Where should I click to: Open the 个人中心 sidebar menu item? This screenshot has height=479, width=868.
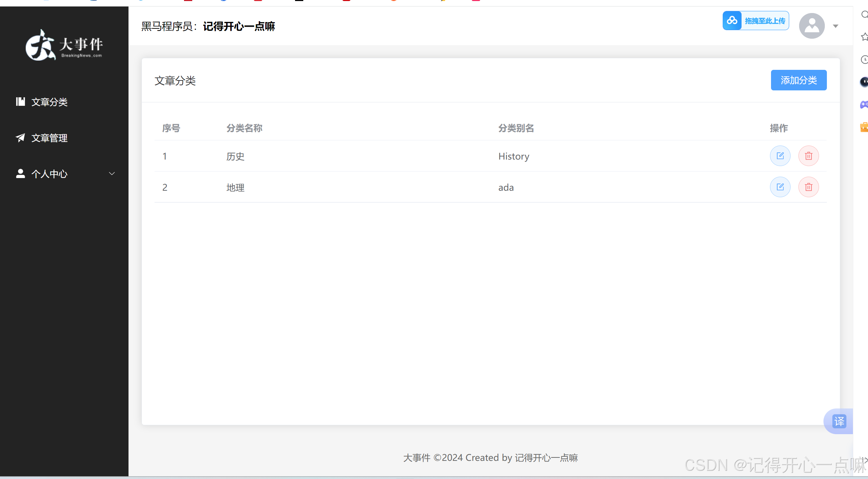click(x=64, y=174)
